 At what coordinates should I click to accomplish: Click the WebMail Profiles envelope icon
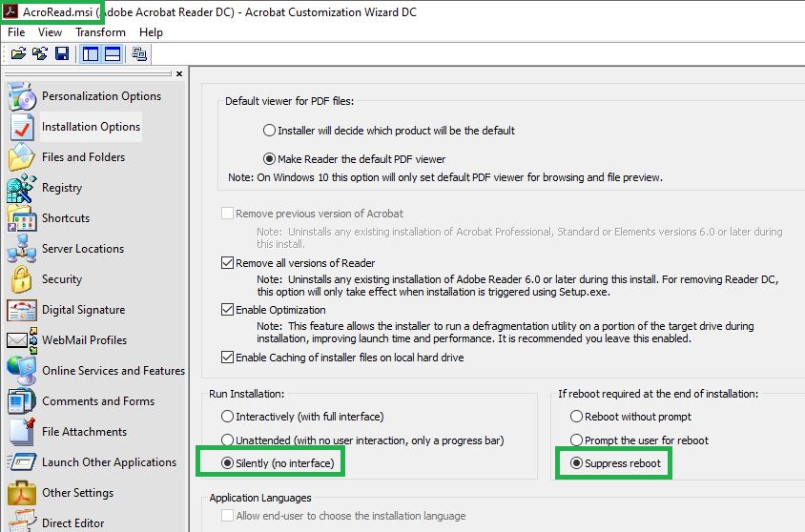pyautogui.click(x=22, y=340)
